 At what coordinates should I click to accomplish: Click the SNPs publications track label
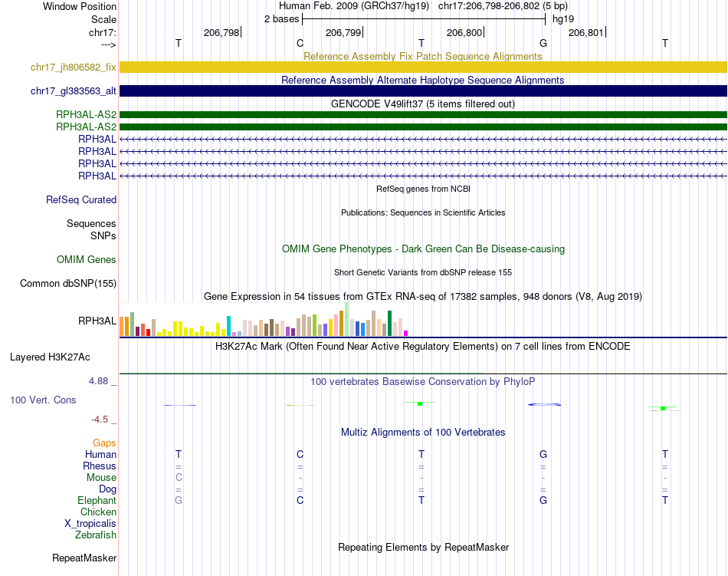click(103, 236)
